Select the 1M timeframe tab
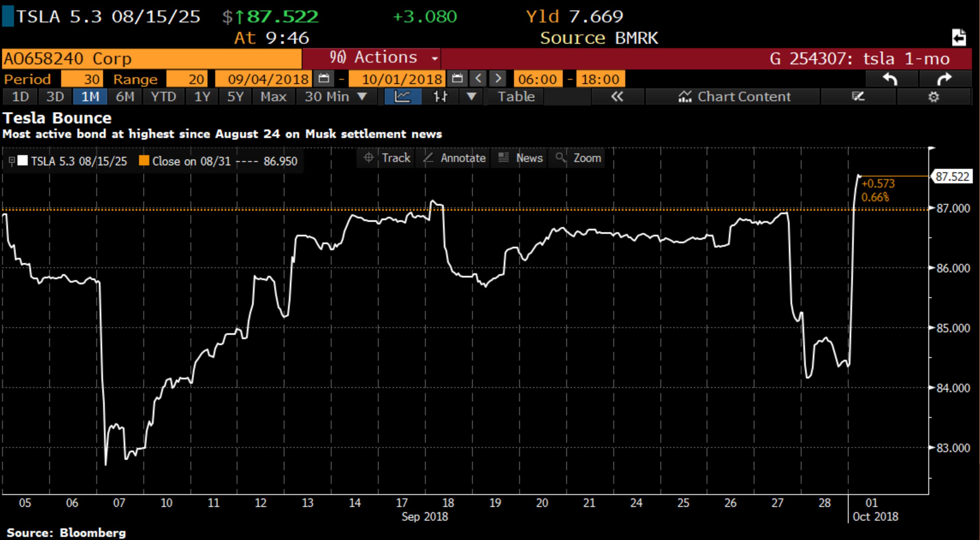Image resolution: width=980 pixels, height=540 pixels. click(x=90, y=97)
